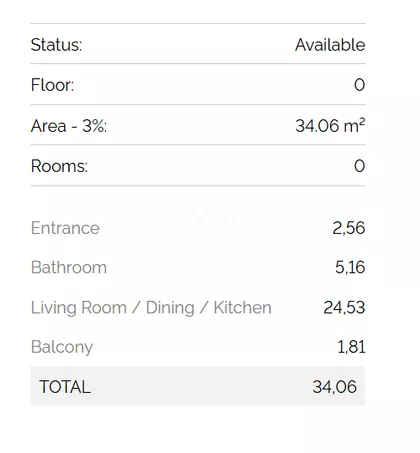Click Living Room / Dining / Kitchen label

click(151, 308)
